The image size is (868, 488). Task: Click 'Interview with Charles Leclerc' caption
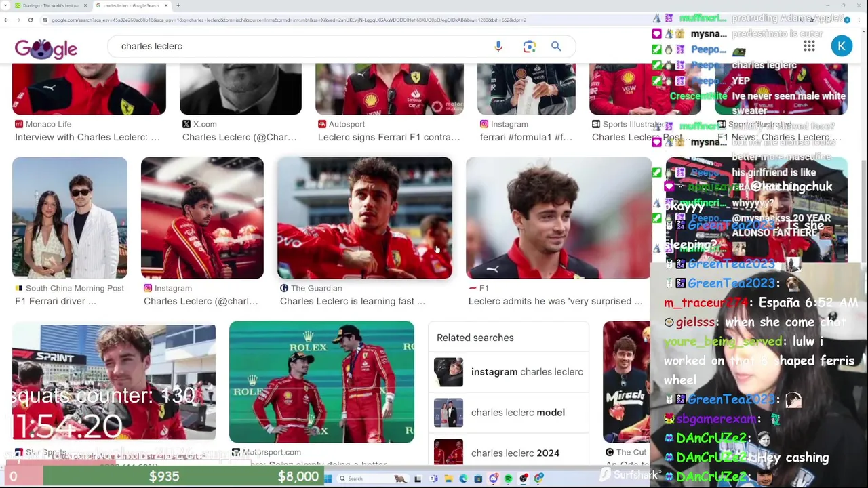pyautogui.click(x=87, y=137)
